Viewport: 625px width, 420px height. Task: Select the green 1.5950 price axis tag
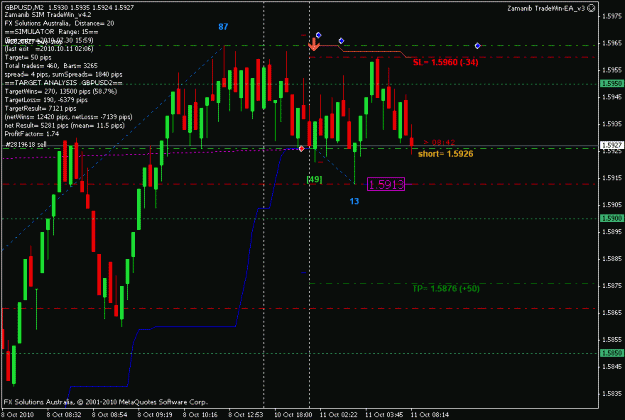[611, 84]
